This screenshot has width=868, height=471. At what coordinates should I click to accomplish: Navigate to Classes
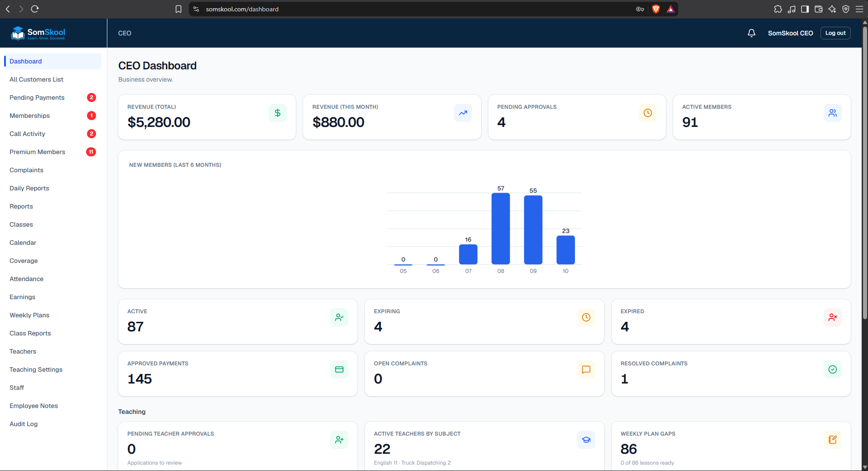(53, 224)
